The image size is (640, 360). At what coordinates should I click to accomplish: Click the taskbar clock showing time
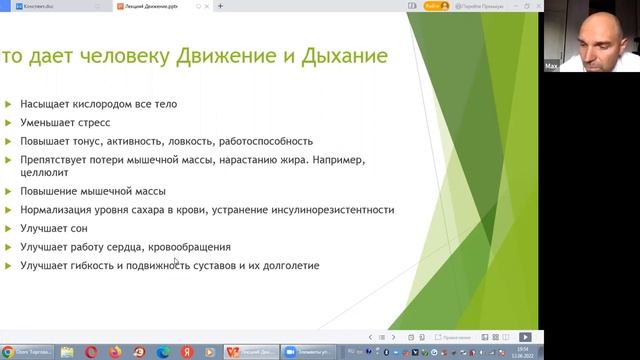click(522, 352)
